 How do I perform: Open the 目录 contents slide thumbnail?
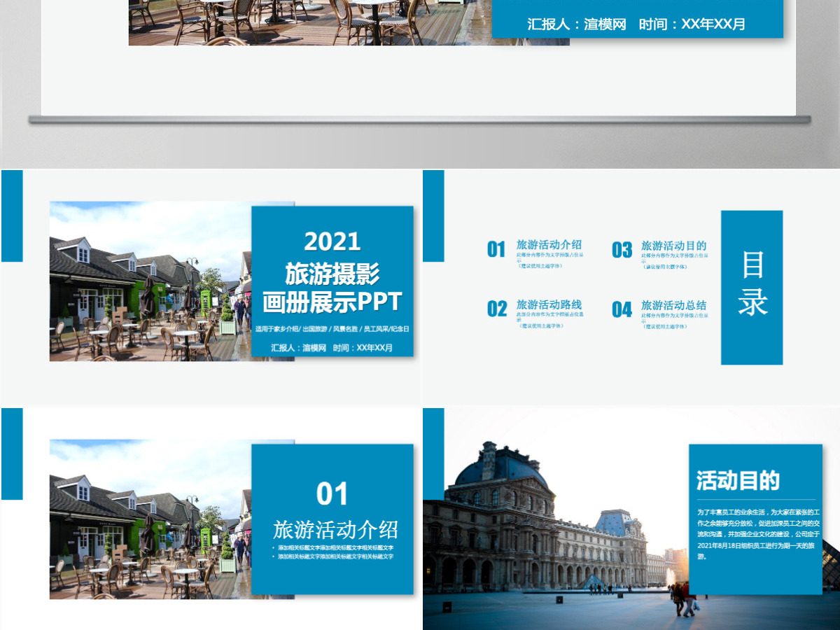pyautogui.click(x=631, y=286)
